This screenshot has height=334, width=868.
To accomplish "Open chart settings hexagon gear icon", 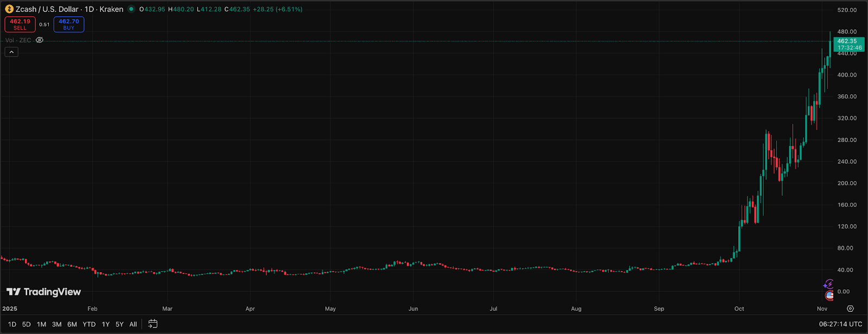I will pos(850,309).
